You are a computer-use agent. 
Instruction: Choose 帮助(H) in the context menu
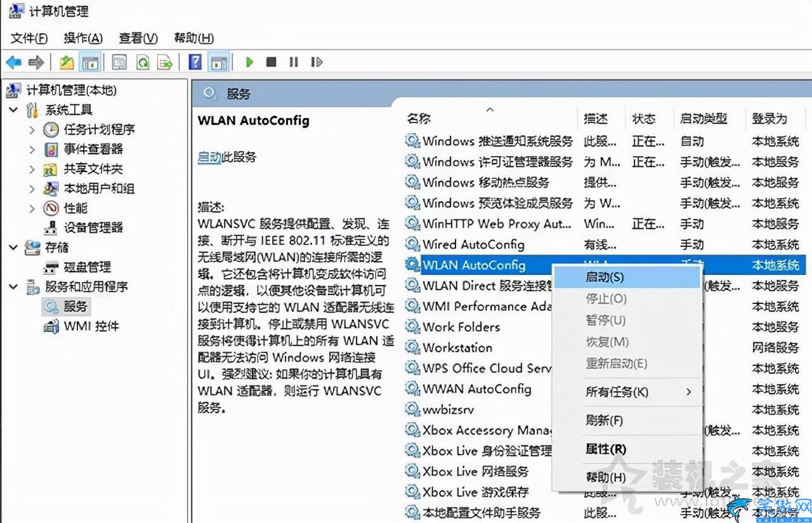pyautogui.click(x=627, y=478)
